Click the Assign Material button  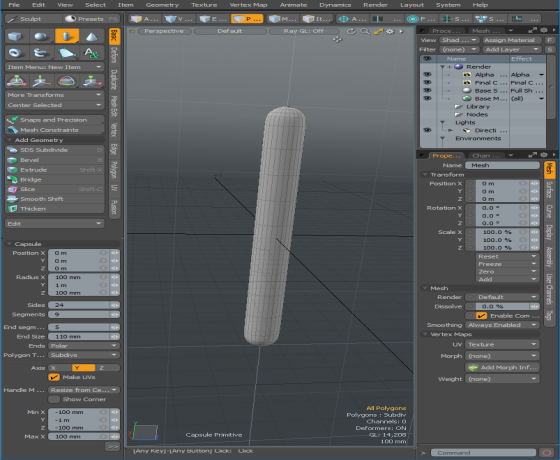(509, 40)
